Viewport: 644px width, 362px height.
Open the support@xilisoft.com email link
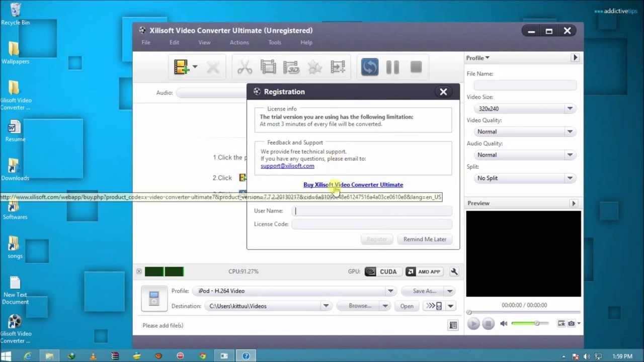pos(287,166)
